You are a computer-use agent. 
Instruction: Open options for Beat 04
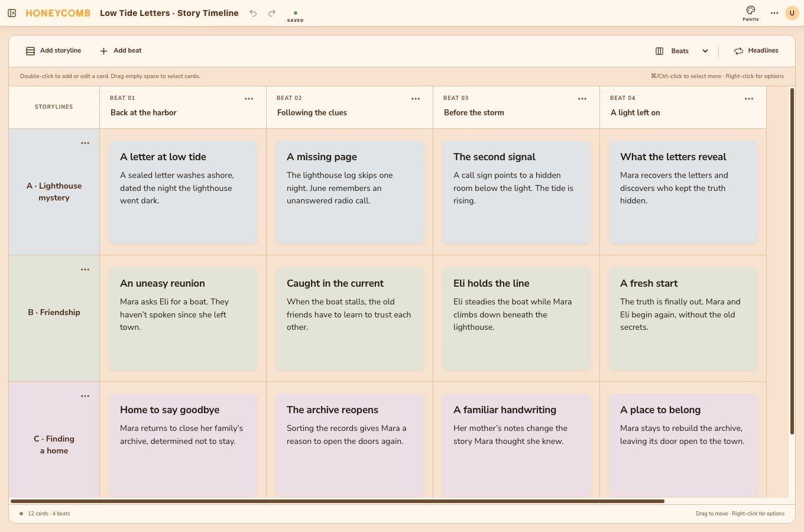click(749, 99)
